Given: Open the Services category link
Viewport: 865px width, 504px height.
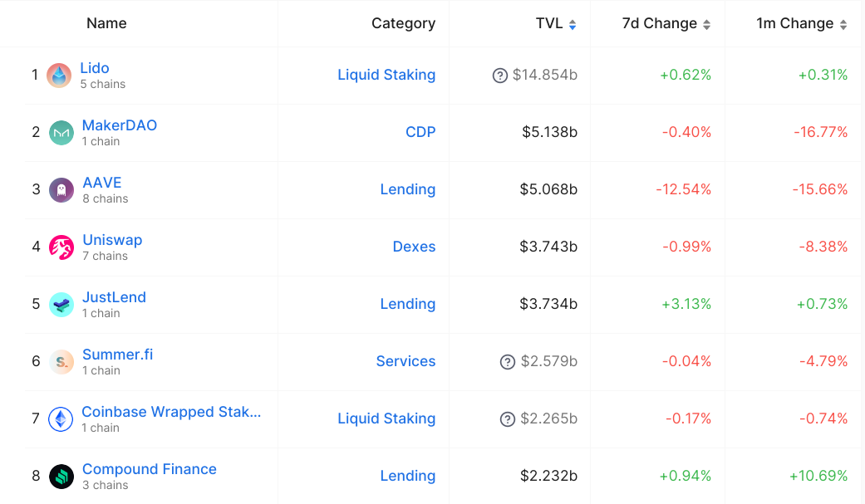Looking at the screenshot, I should click(406, 361).
